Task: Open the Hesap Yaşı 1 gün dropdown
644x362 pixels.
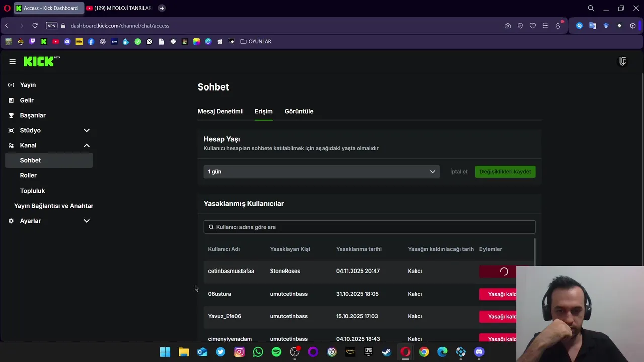Action: click(x=321, y=172)
